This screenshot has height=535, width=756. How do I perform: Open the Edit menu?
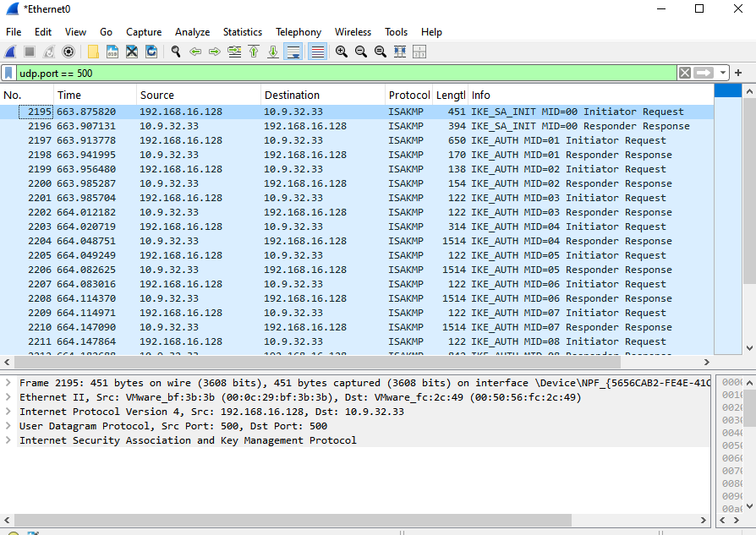point(43,32)
